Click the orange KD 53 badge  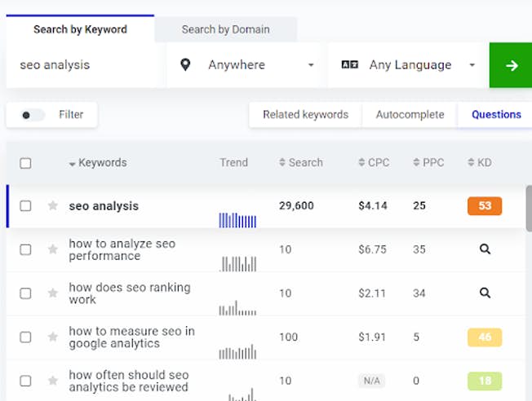click(x=485, y=206)
